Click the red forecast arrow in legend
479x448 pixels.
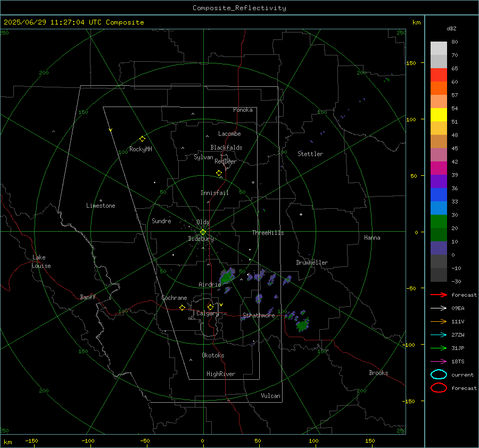pos(439,295)
